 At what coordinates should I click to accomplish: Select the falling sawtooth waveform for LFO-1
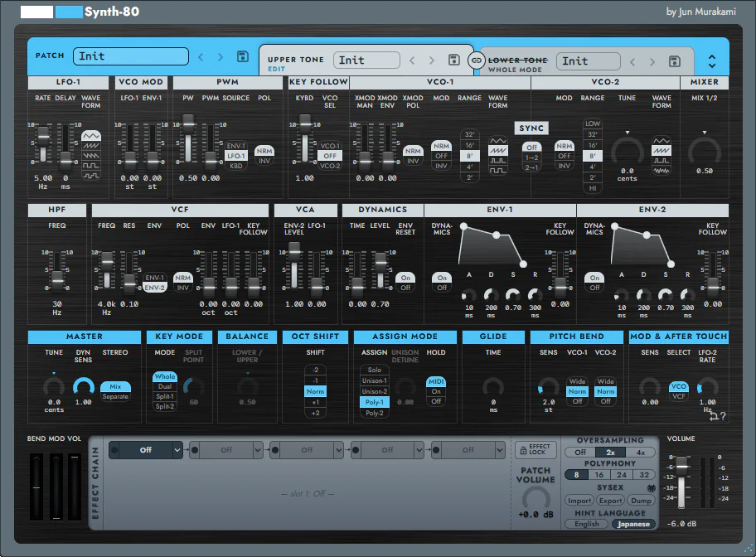(x=90, y=155)
